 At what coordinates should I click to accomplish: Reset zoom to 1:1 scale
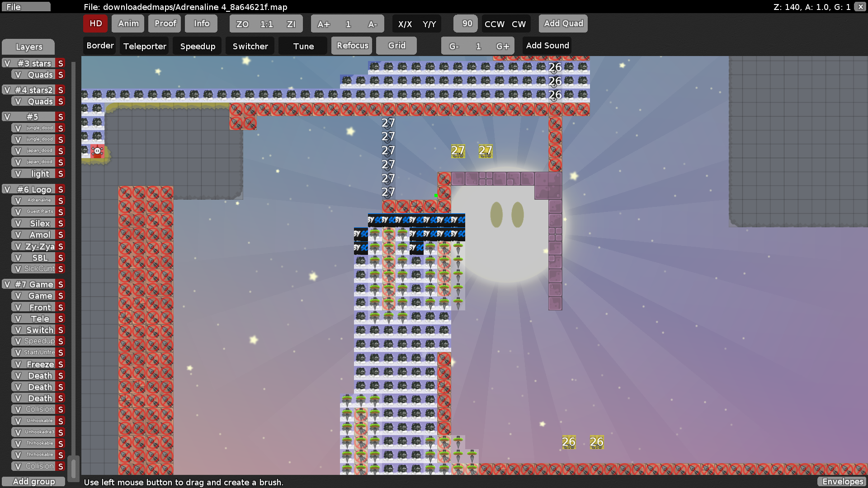266,23
